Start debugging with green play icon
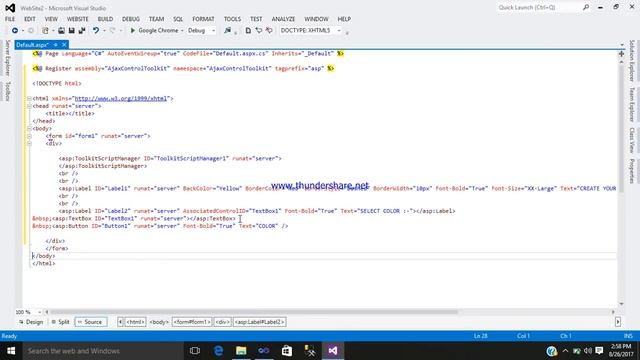 (x=132, y=31)
